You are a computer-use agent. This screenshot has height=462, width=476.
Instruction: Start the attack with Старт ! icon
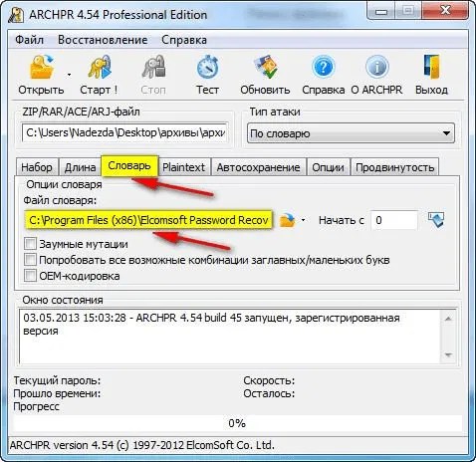(99, 68)
